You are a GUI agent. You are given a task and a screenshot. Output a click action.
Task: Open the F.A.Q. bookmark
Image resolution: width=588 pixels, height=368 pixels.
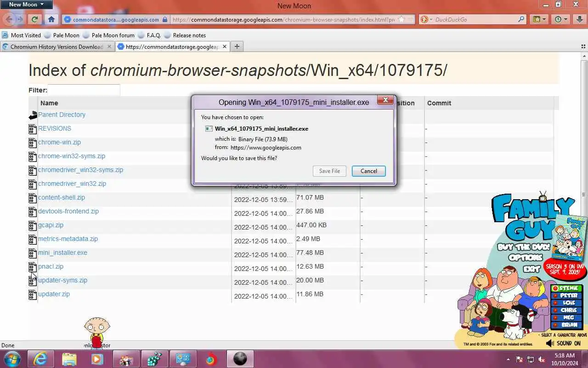149,35
